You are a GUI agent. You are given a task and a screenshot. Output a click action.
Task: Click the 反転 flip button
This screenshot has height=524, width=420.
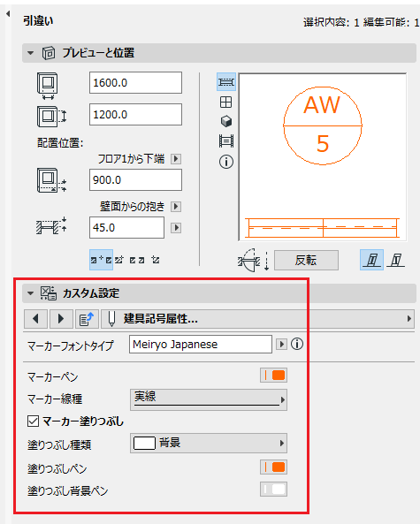tap(306, 260)
